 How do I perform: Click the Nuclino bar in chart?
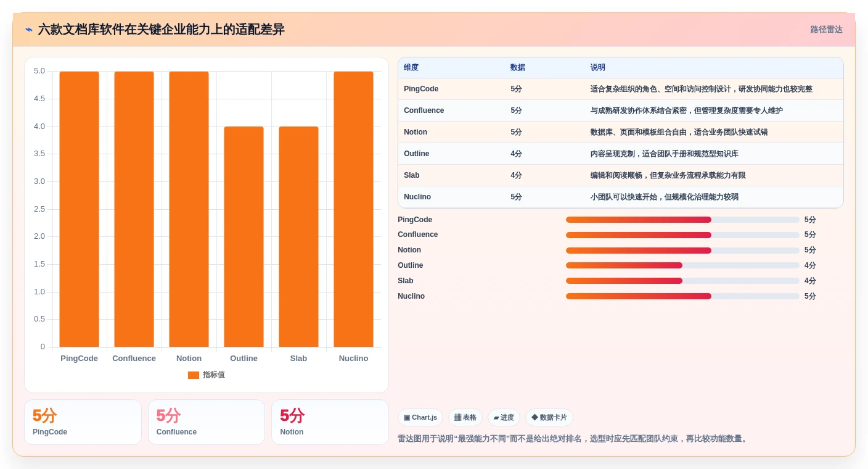[x=353, y=209]
